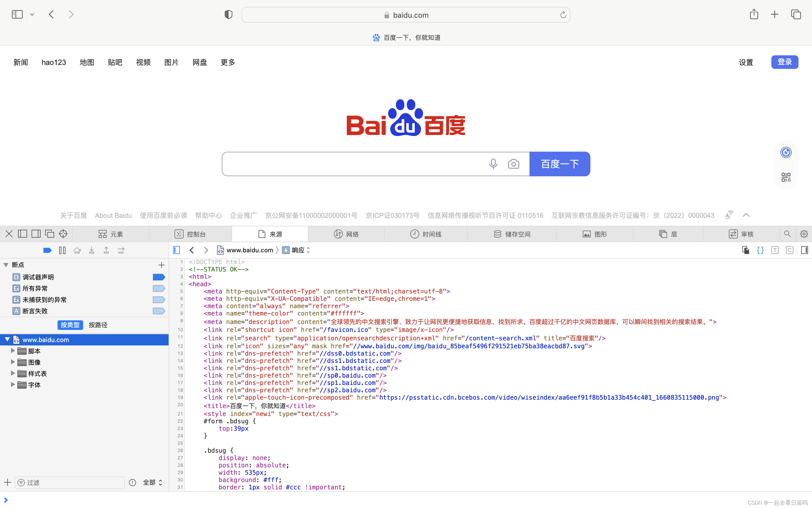Switch to 审核 tab
The height and width of the screenshot is (508, 812).
(x=741, y=234)
